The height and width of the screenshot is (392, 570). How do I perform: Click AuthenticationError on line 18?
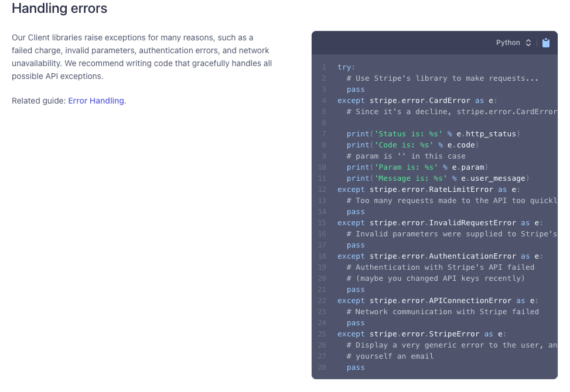tap(473, 256)
